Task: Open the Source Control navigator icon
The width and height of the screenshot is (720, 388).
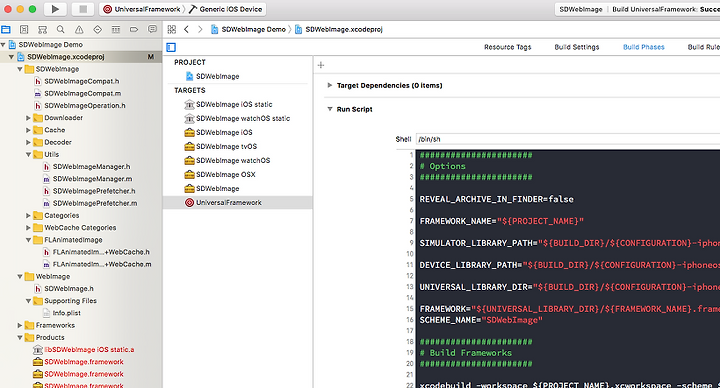Action: [x=24, y=29]
